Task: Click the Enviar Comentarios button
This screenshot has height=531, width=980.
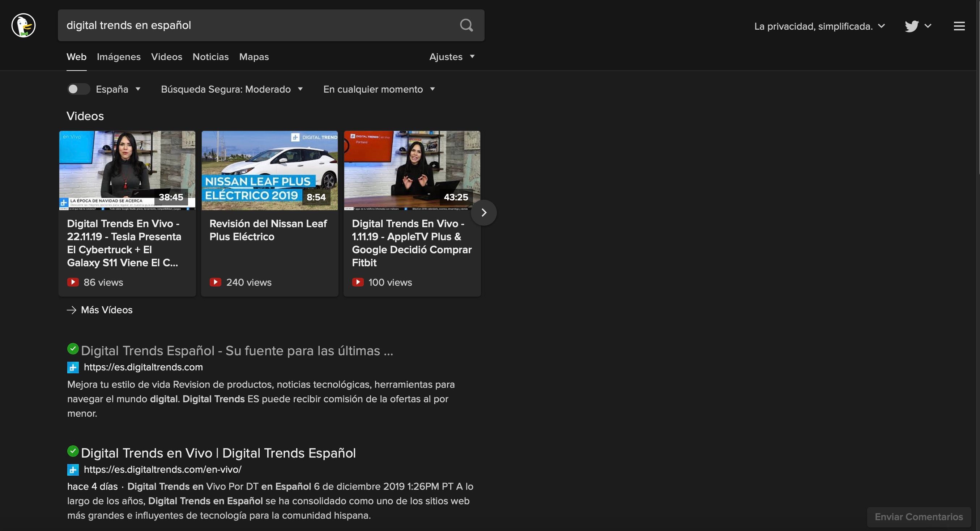Action: pyautogui.click(x=919, y=517)
